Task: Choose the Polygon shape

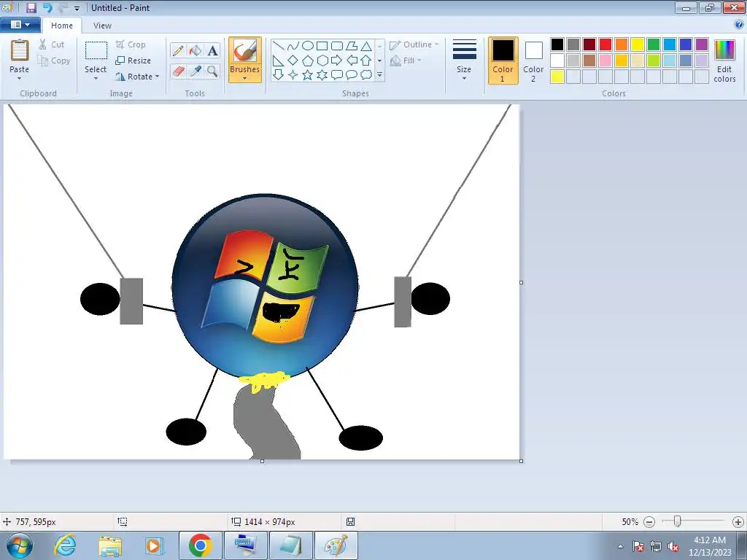Action: point(352,46)
